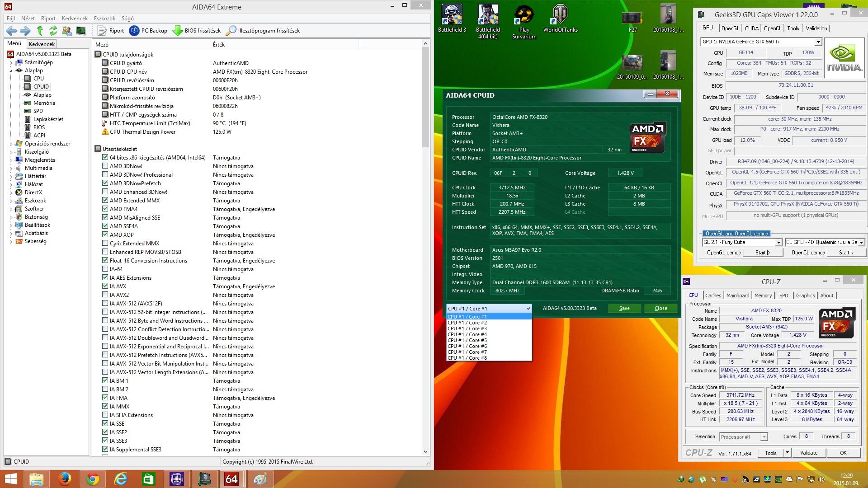The image size is (868, 488).
Task: Click BIOS frissítések download icon
Action: tap(177, 31)
